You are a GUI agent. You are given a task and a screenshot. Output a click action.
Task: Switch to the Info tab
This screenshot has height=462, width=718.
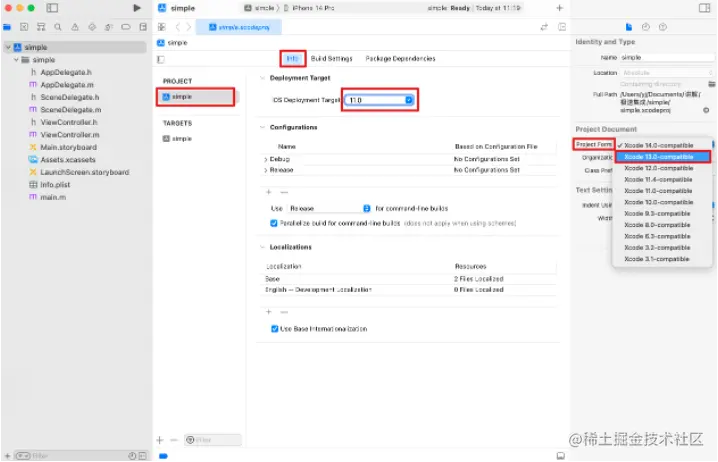[293, 59]
